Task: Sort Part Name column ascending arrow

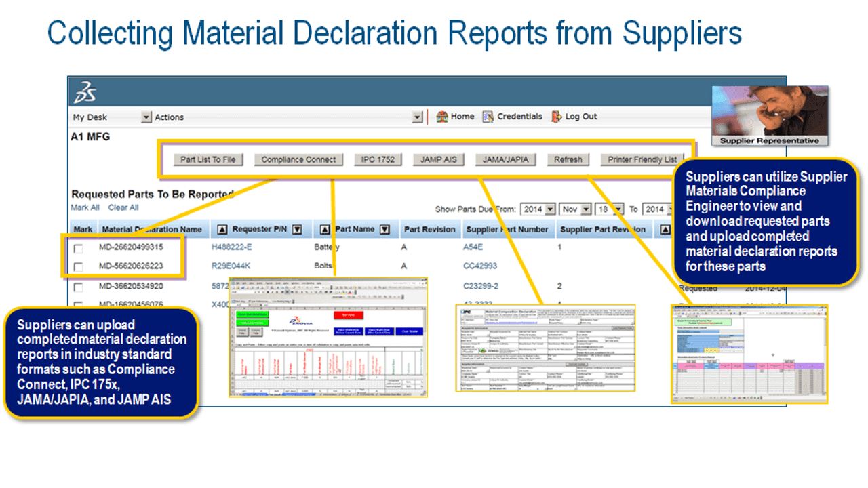Action: (x=325, y=230)
